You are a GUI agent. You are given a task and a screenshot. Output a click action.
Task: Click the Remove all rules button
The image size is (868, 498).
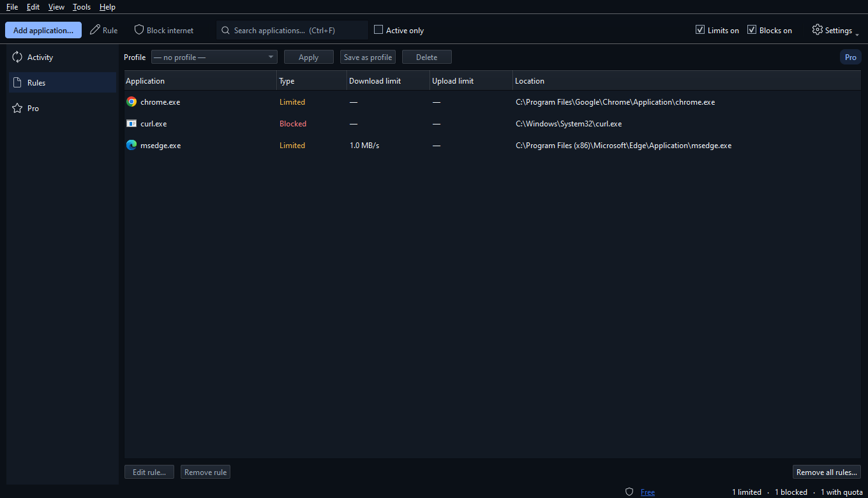pyautogui.click(x=827, y=472)
